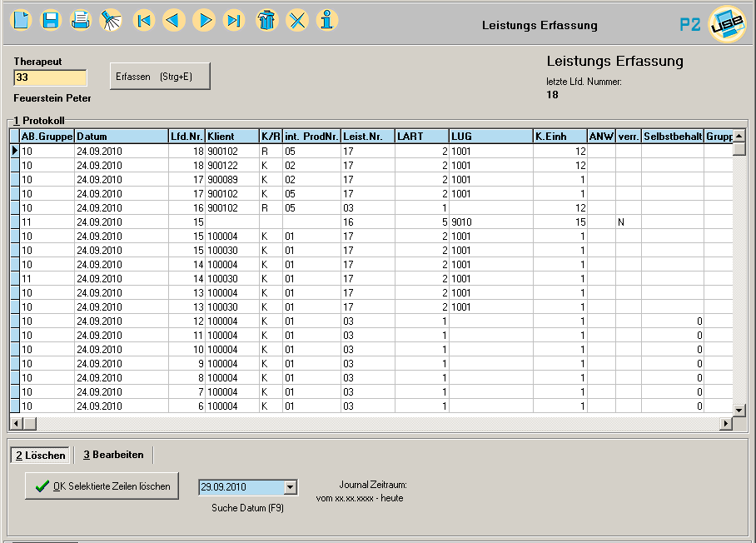Click the flashlight search icon
The image size is (756, 543).
pyautogui.click(x=109, y=20)
